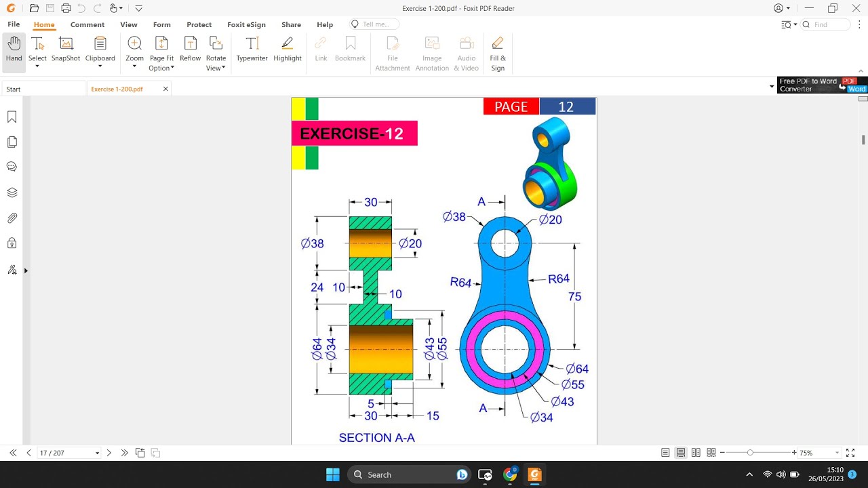Open the Clipboard dropdown
The image size is (868, 488).
100,66
